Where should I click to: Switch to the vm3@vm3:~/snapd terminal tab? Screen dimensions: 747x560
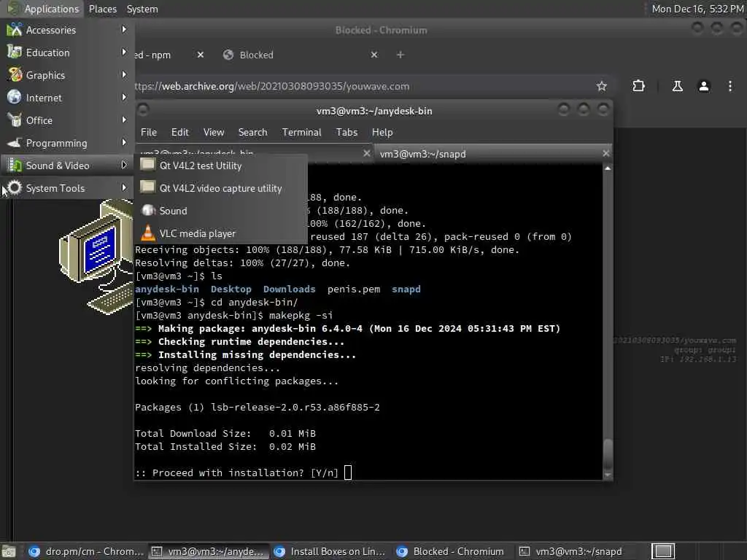(x=493, y=154)
